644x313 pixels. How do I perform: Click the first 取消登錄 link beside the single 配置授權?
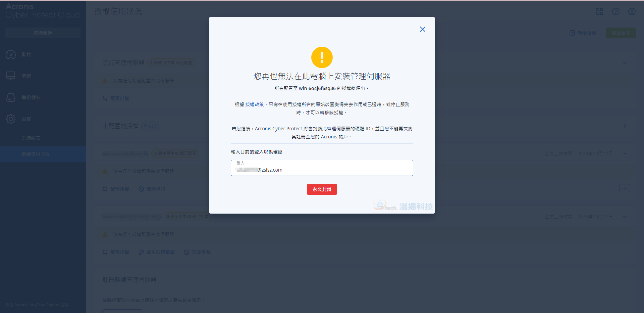click(152, 189)
